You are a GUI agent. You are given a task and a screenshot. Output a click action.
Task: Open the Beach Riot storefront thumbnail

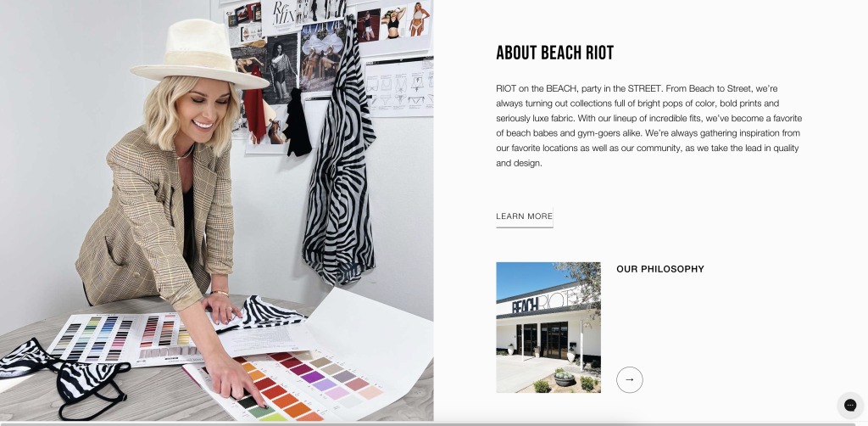click(548, 328)
